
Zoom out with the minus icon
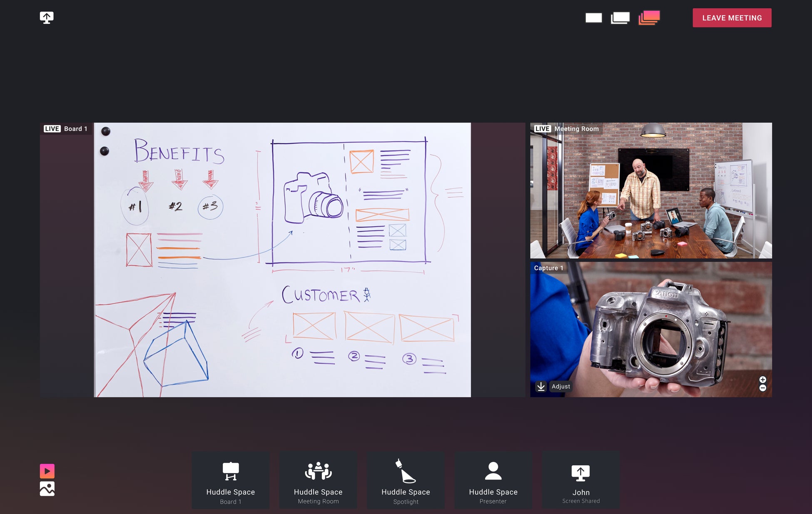coord(762,388)
